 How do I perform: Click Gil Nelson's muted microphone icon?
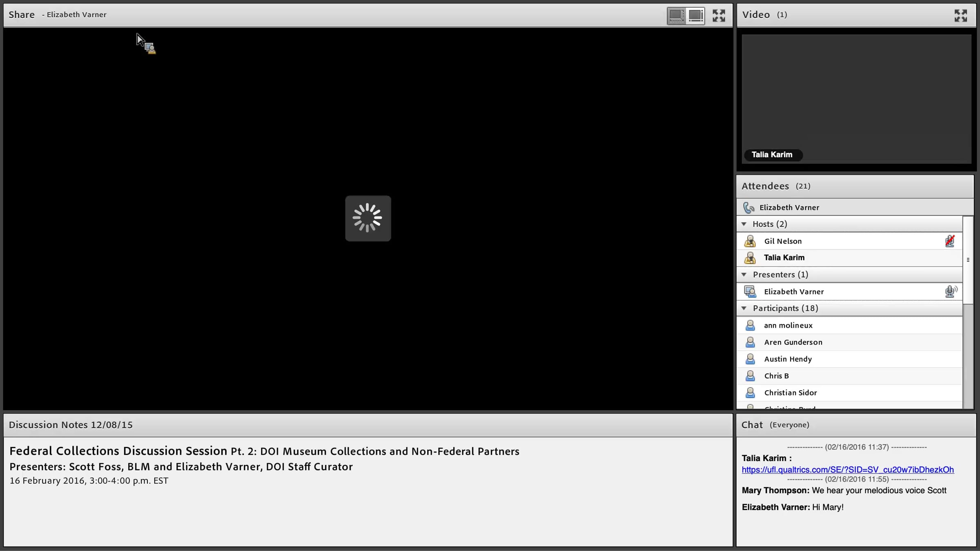(950, 241)
